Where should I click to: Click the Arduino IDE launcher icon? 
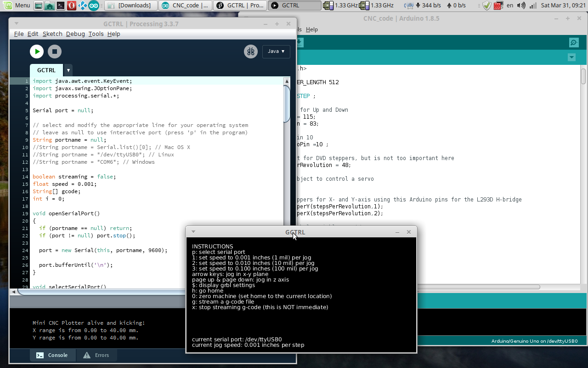click(x=94, y=6)
